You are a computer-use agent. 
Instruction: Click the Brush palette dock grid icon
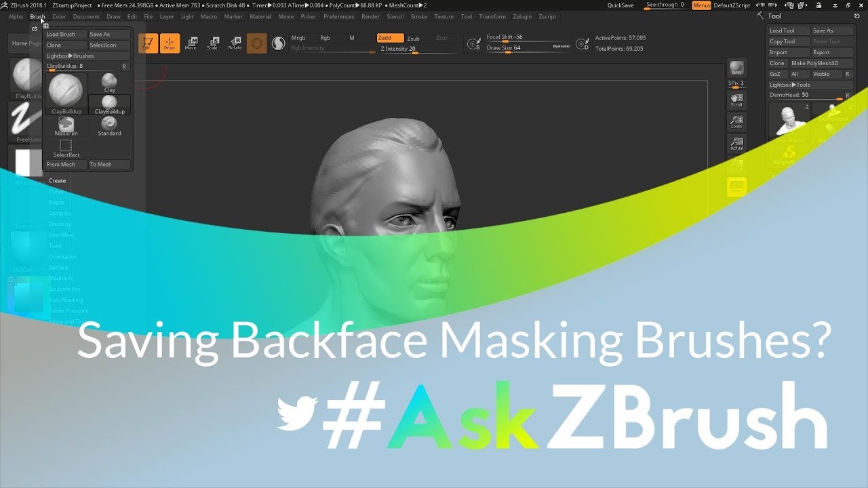click(45, 26)
